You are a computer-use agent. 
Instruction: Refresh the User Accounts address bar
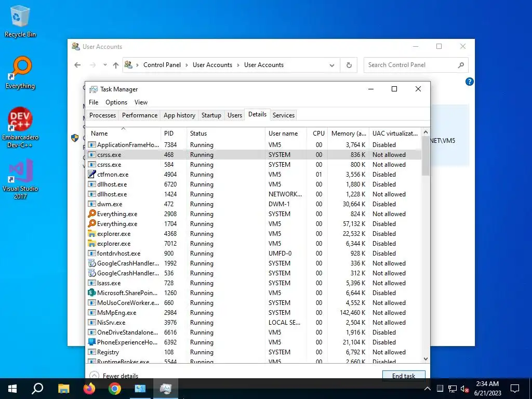(x=349, y=65)
